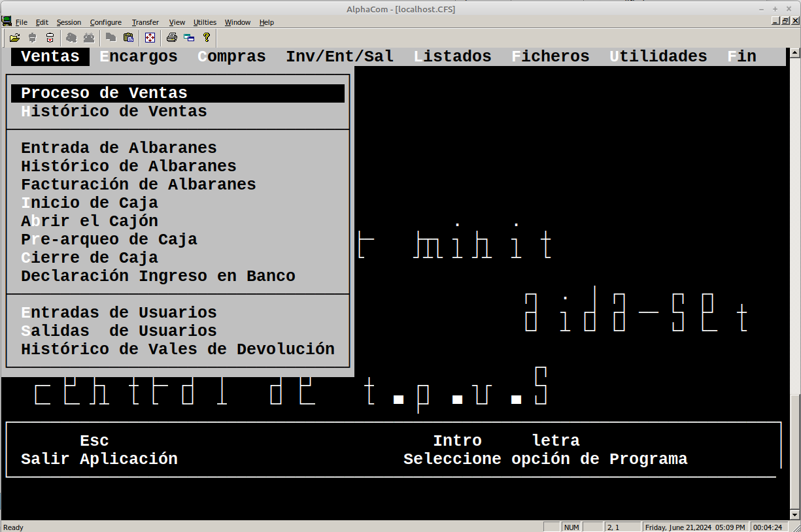Open the Session menu

[69, 22]
